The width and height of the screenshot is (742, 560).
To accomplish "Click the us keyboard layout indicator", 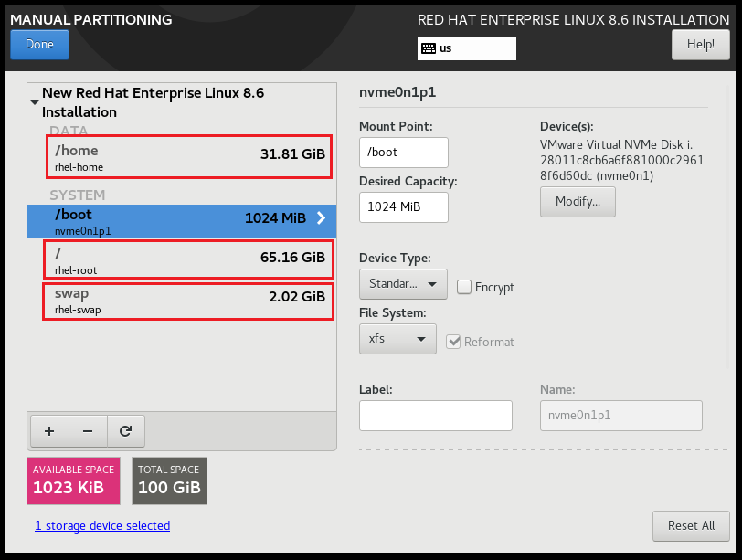I will click(x=467, y=48).
